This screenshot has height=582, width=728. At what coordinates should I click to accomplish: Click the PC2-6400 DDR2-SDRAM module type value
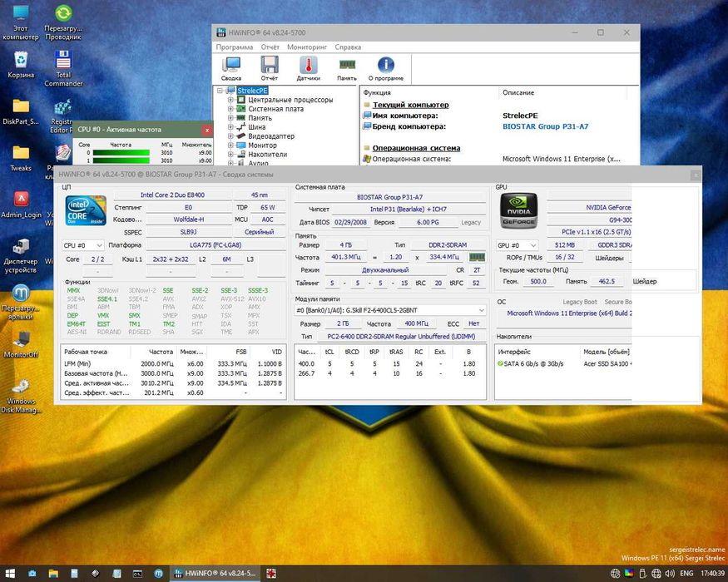[401, 337]
